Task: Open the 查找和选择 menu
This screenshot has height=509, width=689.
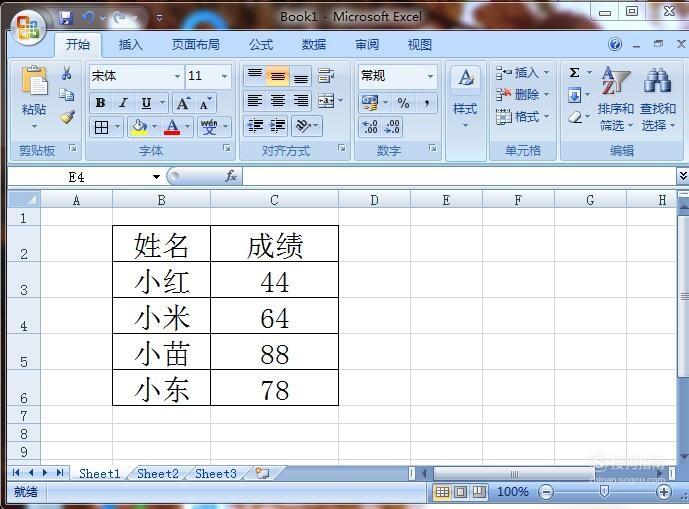Action: coord(658,99)
